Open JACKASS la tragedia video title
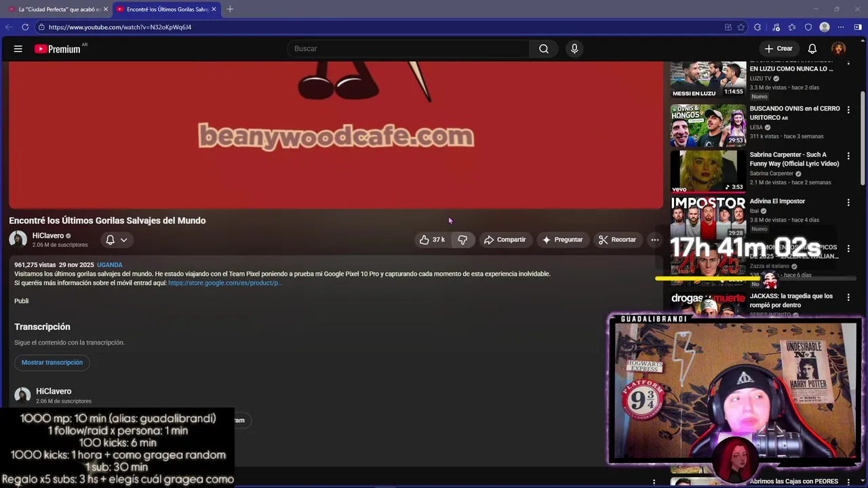The height and width of the screenshot is (488, 868). pyautogui.click(x=791, y=301)
